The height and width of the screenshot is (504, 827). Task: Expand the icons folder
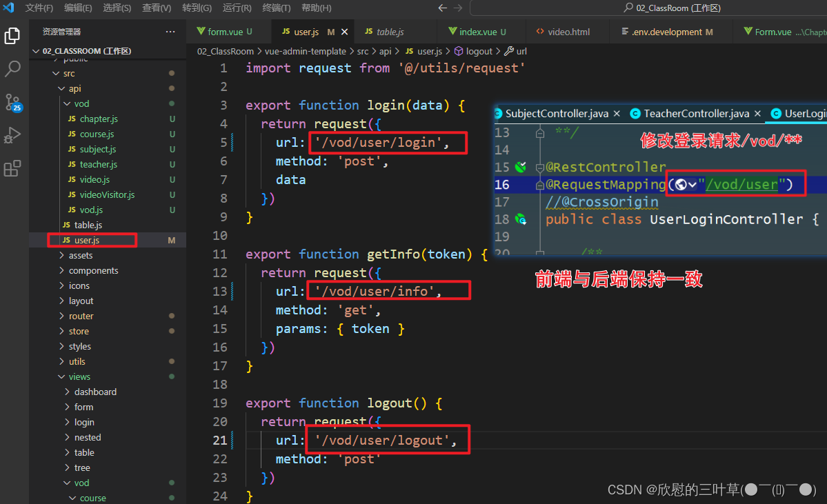[106, 285]
